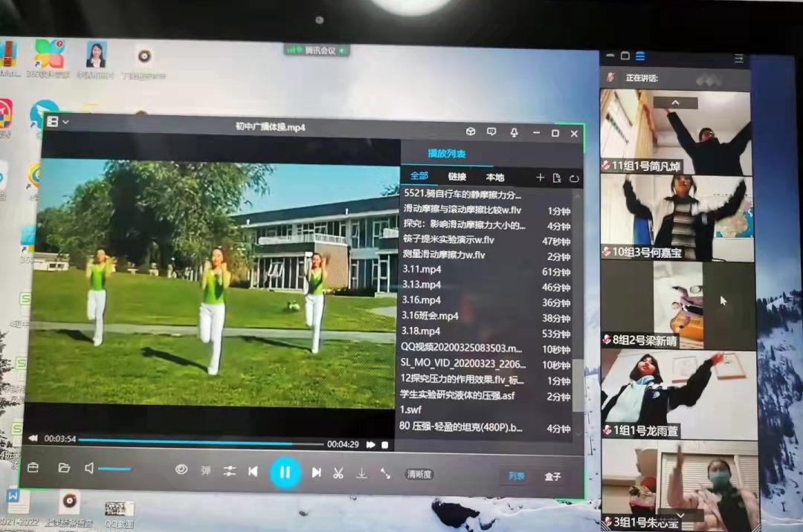Click the 盒子 button
Image resolution: width=803 pixels, height=532 pixels.
tap(552, 476)
